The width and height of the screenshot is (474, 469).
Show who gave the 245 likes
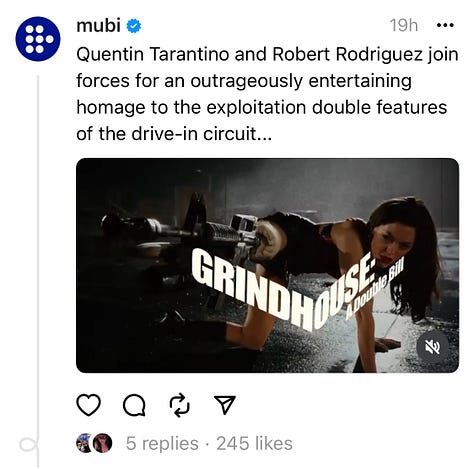(x=254, y=444)
